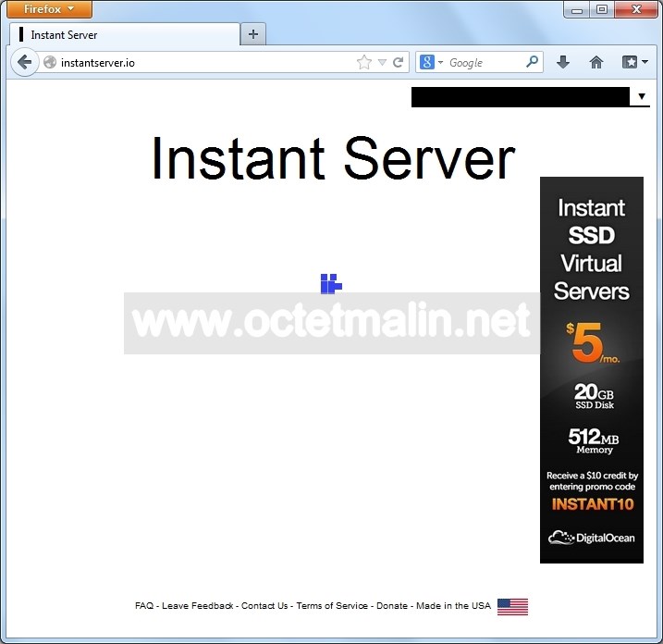Image resolution: width=663 pixels, height=644 pixels.
Task: Minimize the Firefox window
Action: tap(577, 10)
